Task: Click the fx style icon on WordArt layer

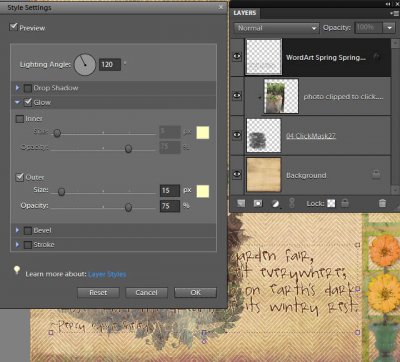Action: click(x=377, y=57)
